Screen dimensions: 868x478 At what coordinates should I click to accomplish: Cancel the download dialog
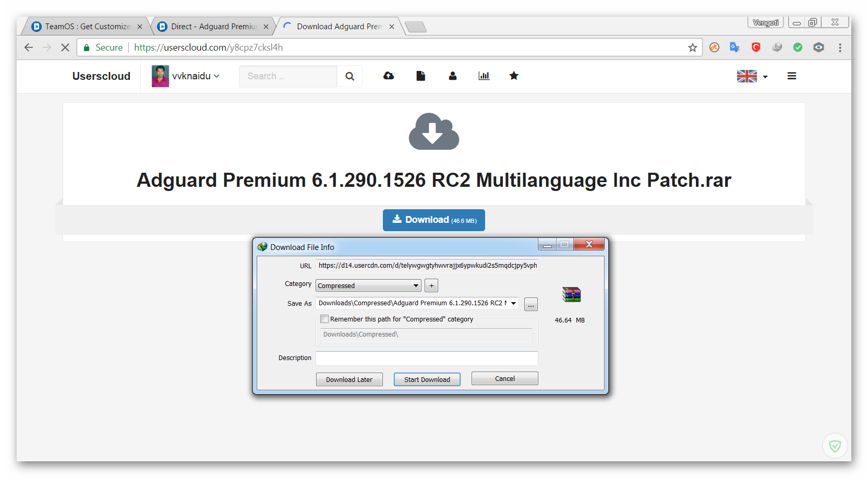pyautogui.click(x=505, y=378)
